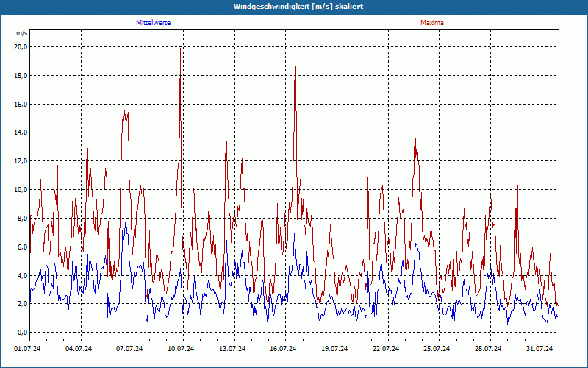Click the 6,0 y-axis value
The image size is (588, 368).
(x=22, y=247)
